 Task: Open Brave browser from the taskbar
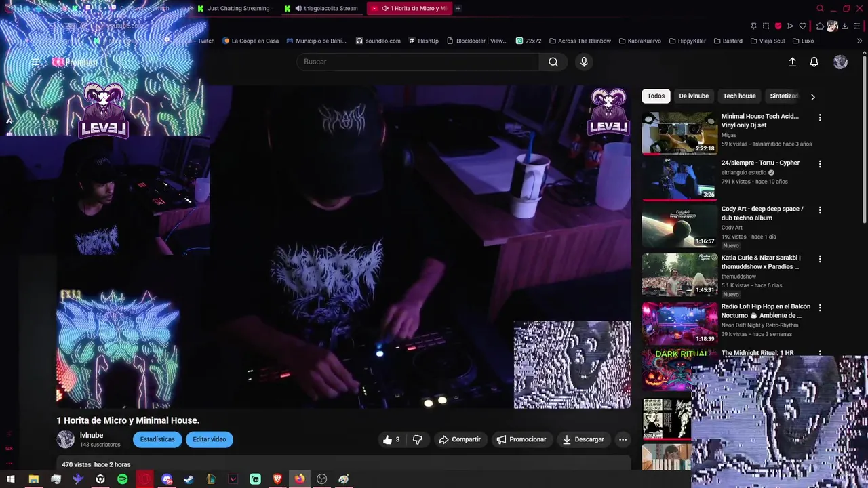277,479
